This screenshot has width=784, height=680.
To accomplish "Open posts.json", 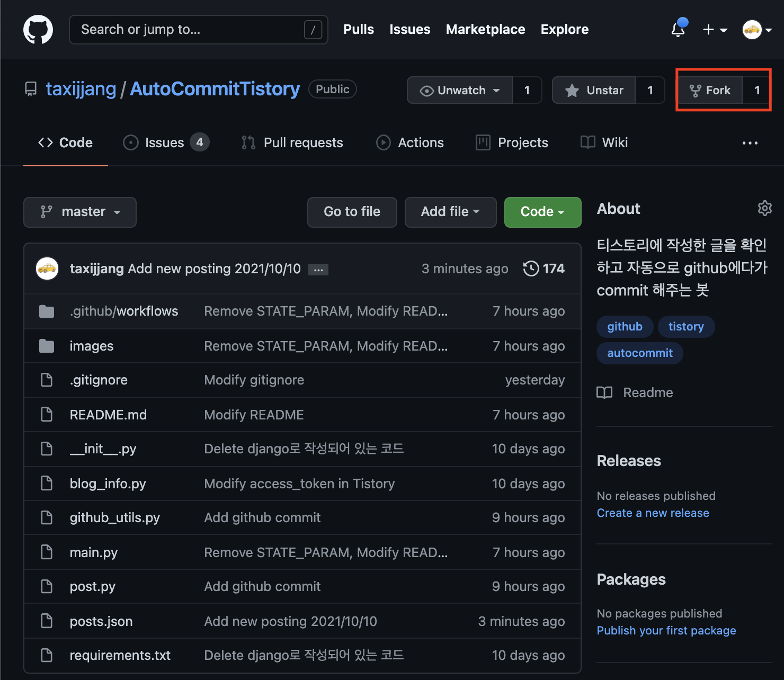I will tap(101, 621).
